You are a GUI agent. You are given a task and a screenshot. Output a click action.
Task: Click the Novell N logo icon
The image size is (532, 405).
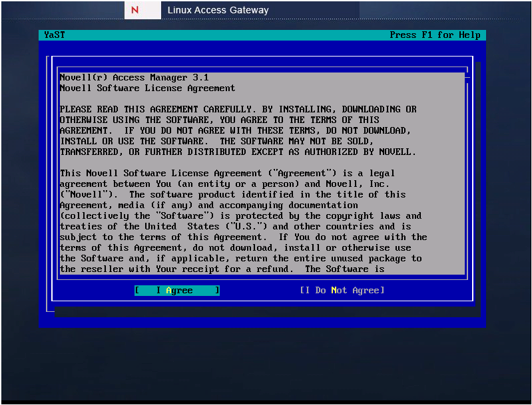coord(134,10)
